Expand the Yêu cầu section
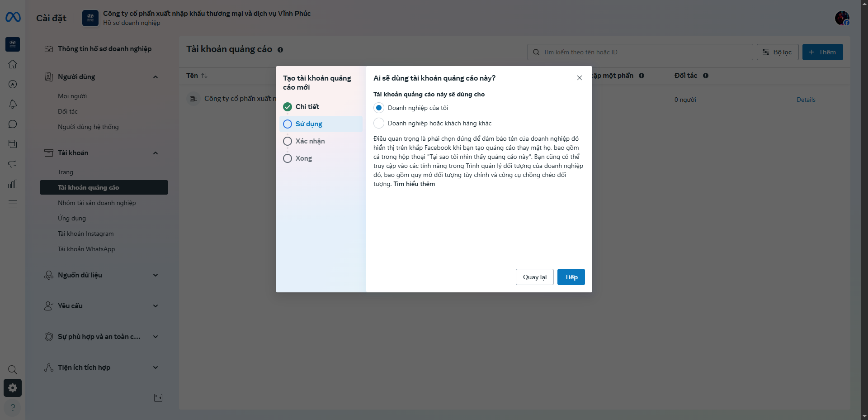This screenshot has width=868, height=420. click(x=156, y=306)
